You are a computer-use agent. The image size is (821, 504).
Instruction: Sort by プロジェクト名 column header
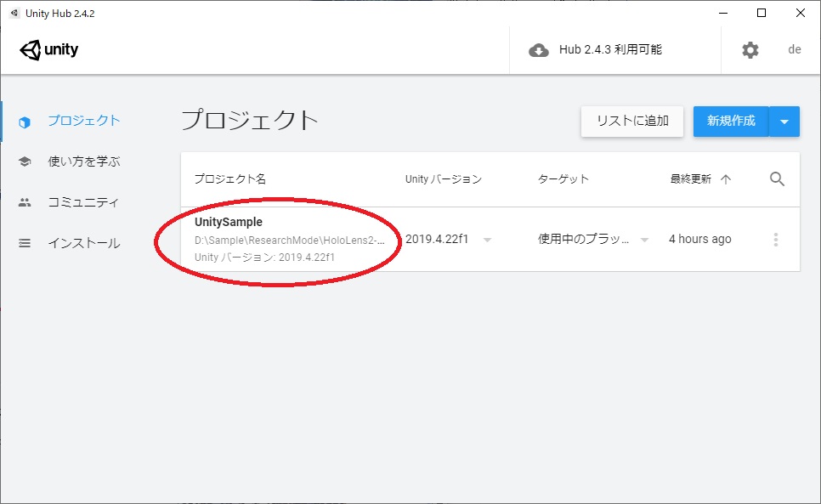[x=230, y=179]
